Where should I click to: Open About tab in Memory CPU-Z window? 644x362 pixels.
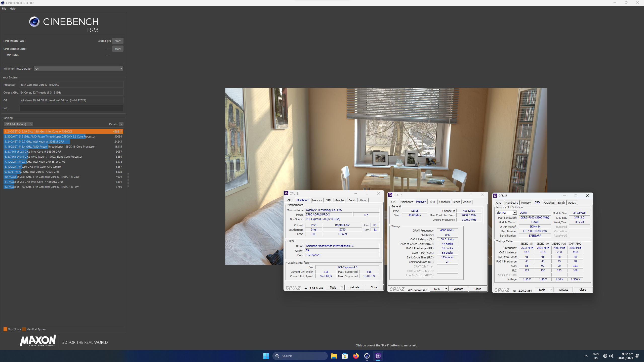tap(467, 202)
